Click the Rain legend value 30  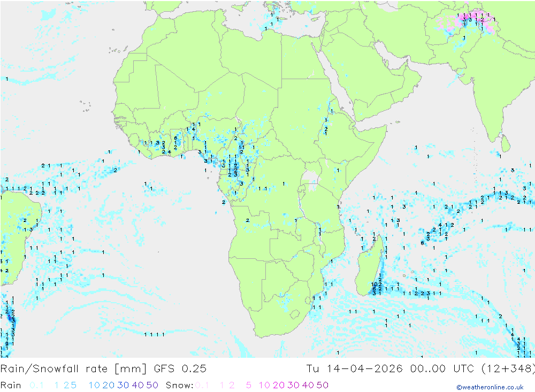click(123, 385)
